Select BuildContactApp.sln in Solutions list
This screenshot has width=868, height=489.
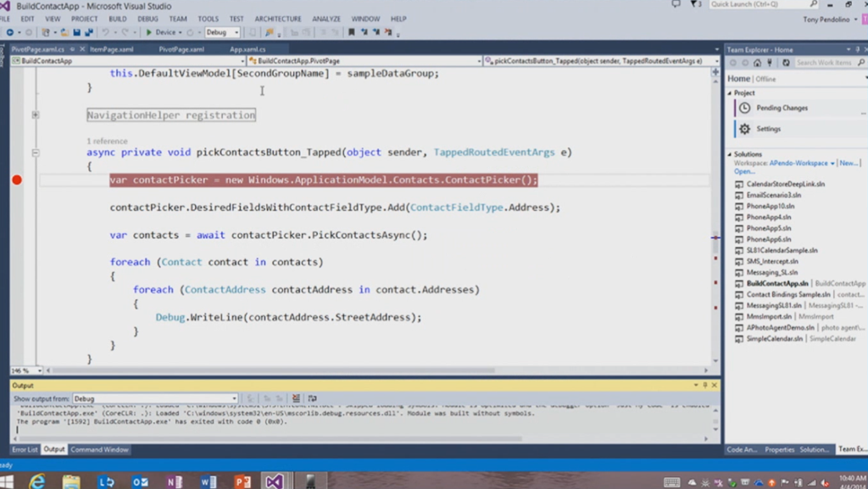click(777, 283)
